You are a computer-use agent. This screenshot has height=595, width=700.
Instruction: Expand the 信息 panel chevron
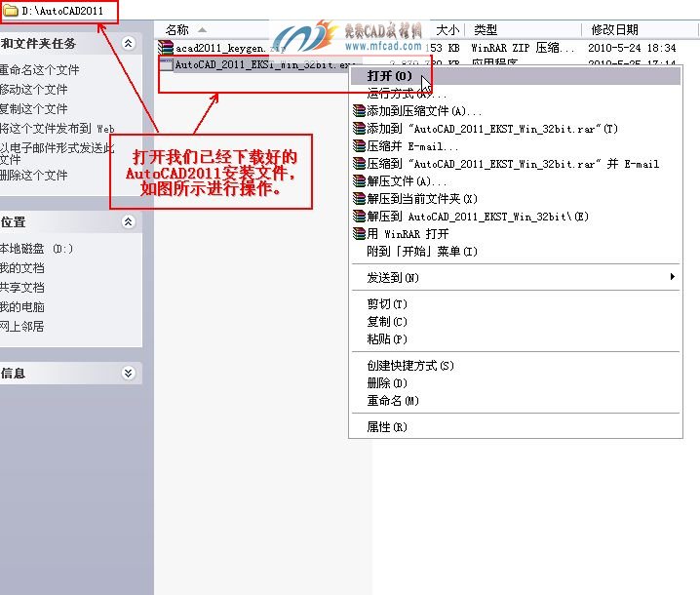[128, 373]
